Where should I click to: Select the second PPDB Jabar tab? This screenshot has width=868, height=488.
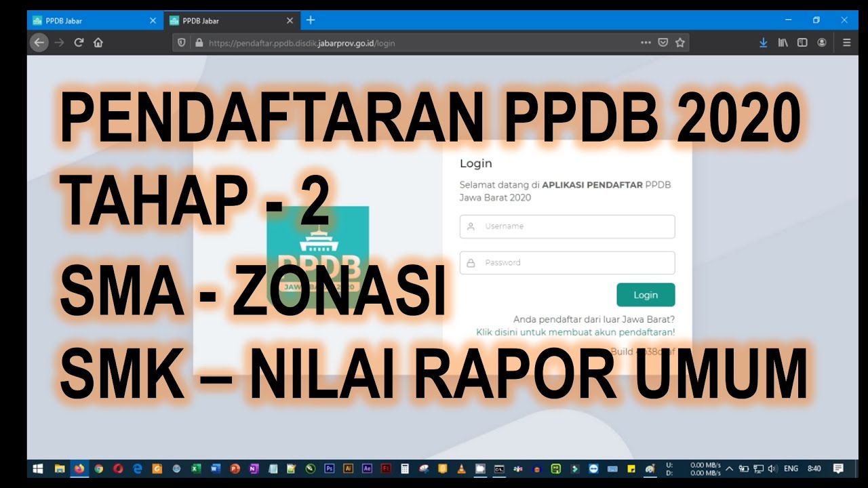(231, 20)
